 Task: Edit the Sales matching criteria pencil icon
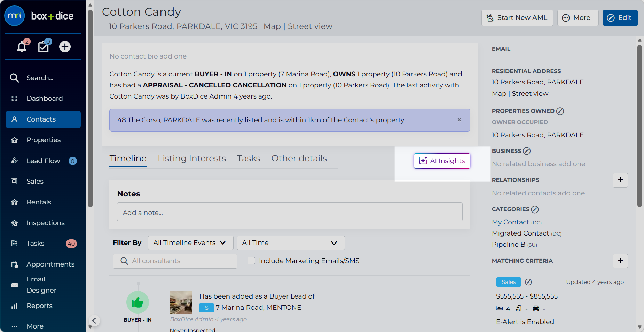(528, 282)
